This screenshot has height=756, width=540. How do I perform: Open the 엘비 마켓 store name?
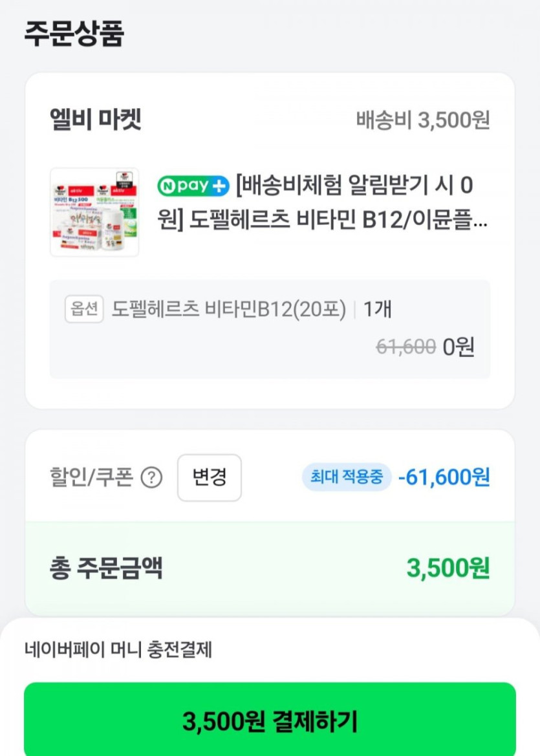click(x=95, y=120)
